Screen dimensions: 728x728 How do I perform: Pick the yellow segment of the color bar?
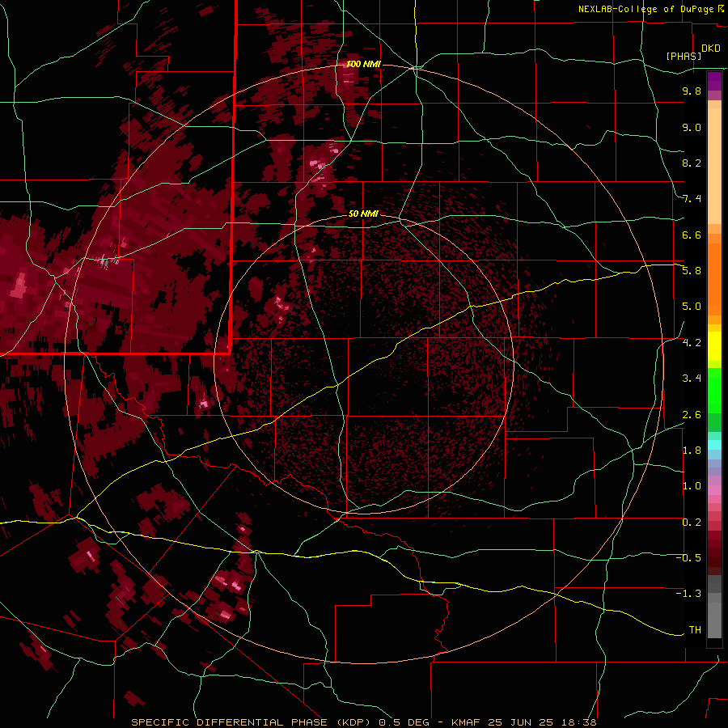(x=714, y=346)
